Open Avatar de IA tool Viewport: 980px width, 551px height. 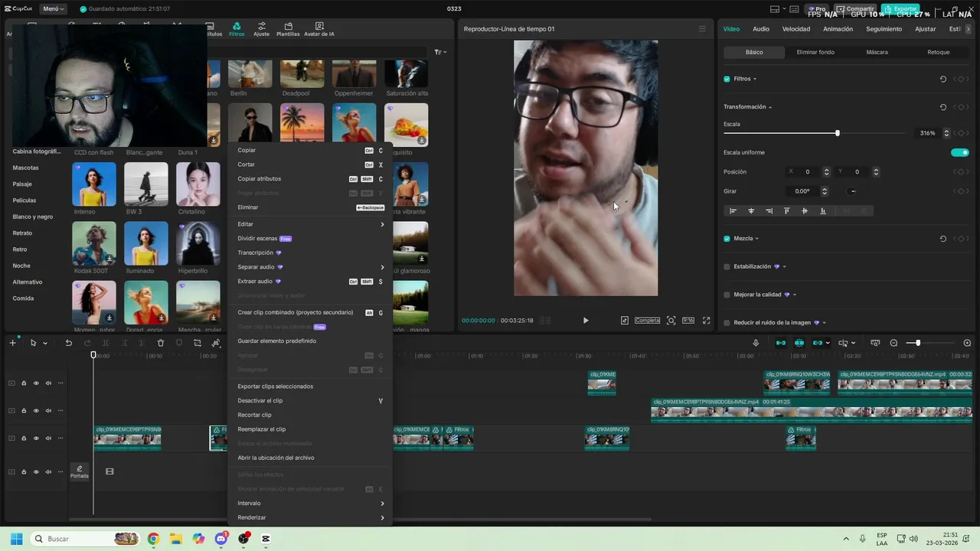coord(319,30)
